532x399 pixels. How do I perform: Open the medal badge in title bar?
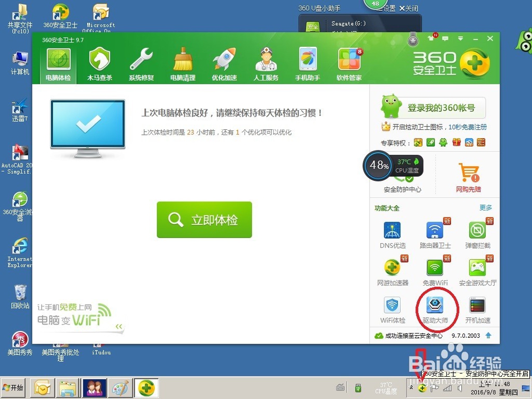pos(413,39)
